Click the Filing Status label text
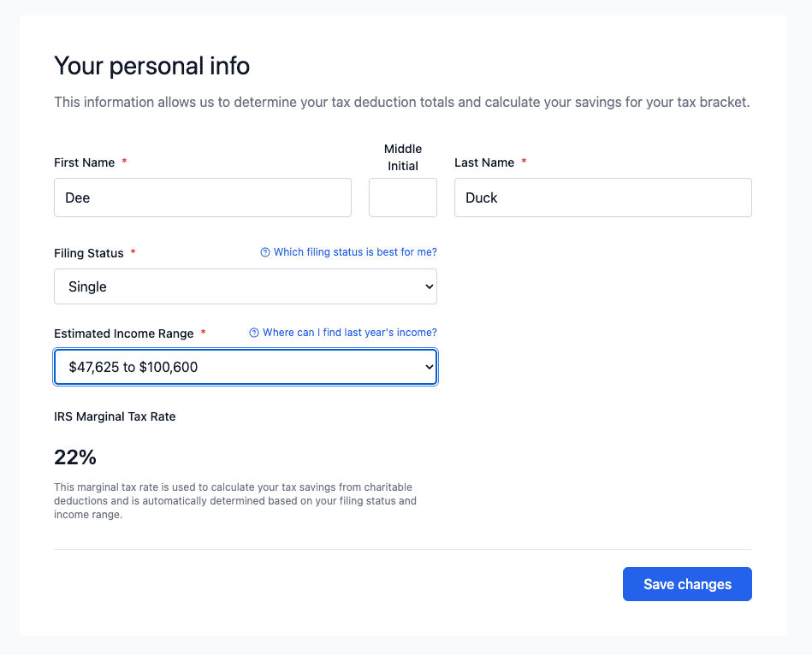Viewport: 812px width, 655px height. (x=89, y=253)
